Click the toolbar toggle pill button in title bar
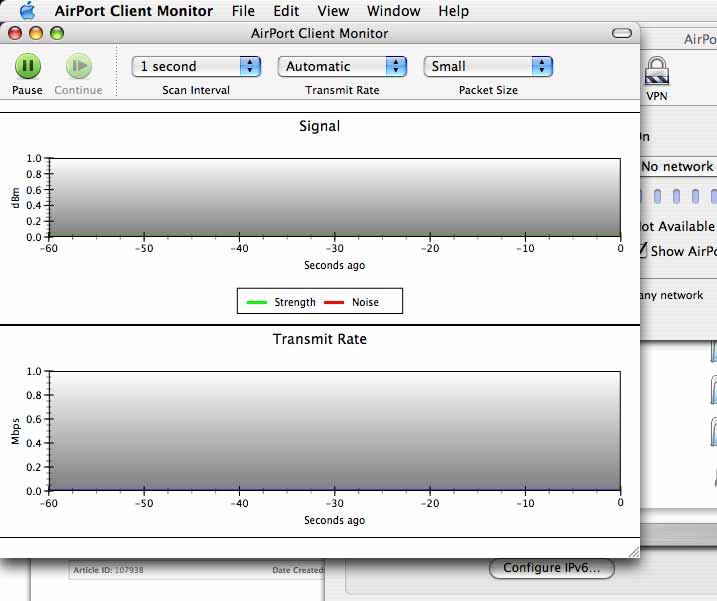717x601 pixels. pyautogui.click(x=621, y=33)
